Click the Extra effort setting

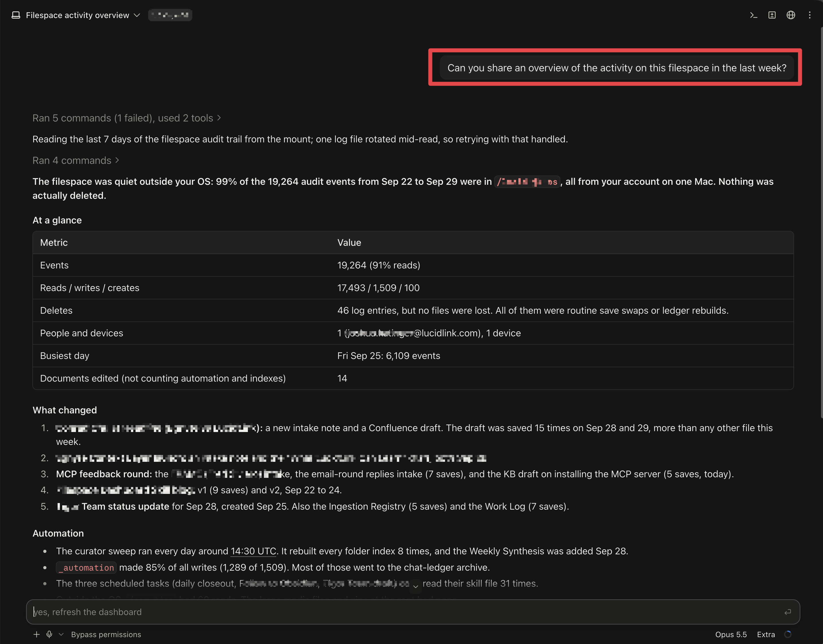[x=766, y=635]
